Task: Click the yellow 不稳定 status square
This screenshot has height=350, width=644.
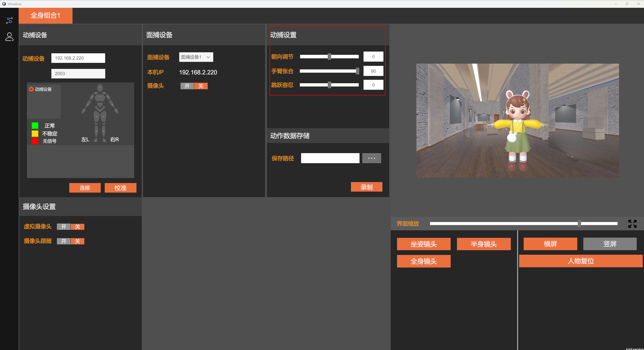Action: pos(35,134)
